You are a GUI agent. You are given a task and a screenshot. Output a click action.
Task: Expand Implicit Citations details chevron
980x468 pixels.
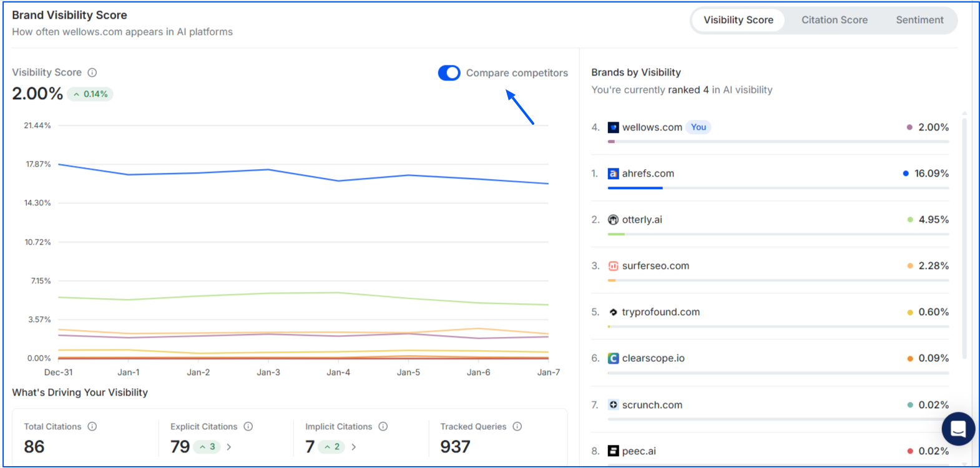[354, 447]
